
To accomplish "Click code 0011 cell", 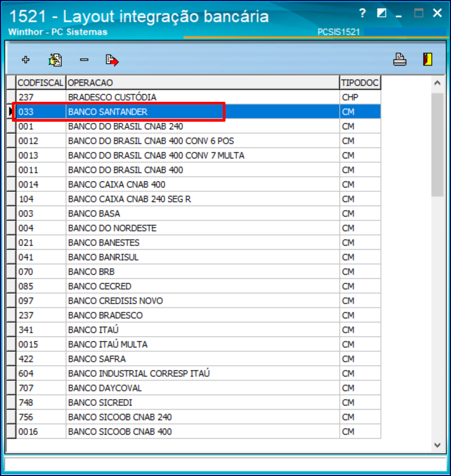I will pyautogui.click(x=41, y=170).
